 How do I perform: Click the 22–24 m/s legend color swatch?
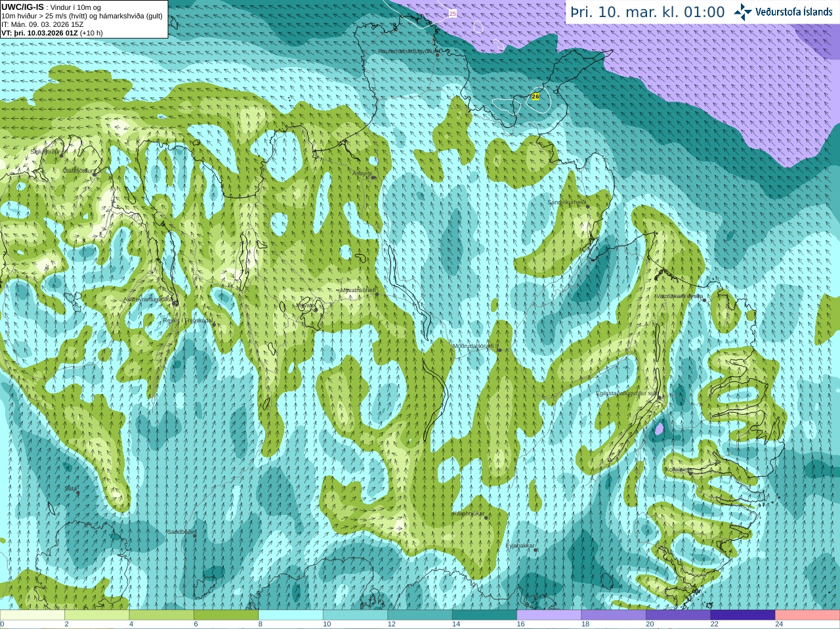pos(743,615)
